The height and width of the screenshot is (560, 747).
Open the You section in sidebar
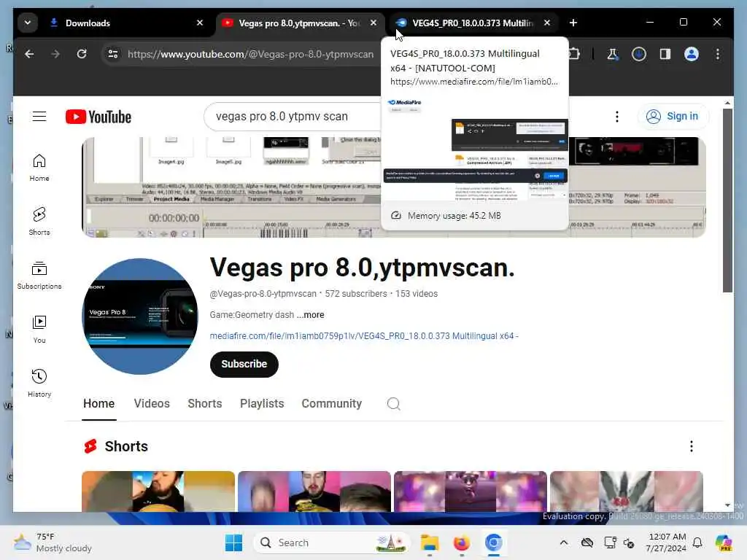point(39,330)
